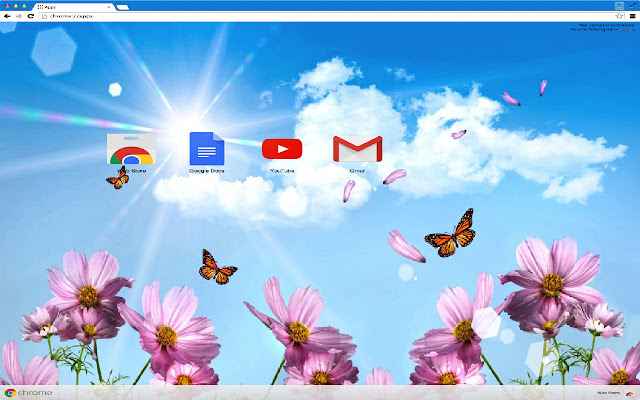The image size is (640, 400).
Task: Reload the current page
Action: pos(31,16)
